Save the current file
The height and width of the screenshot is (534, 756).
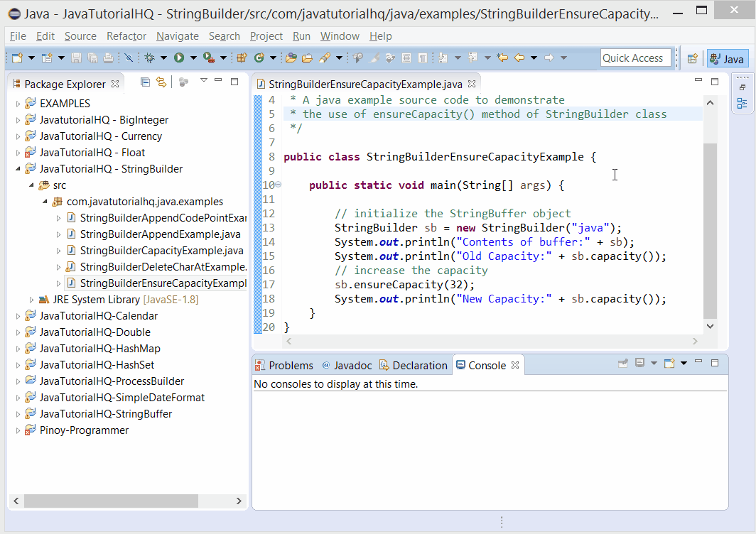point(77,58)
